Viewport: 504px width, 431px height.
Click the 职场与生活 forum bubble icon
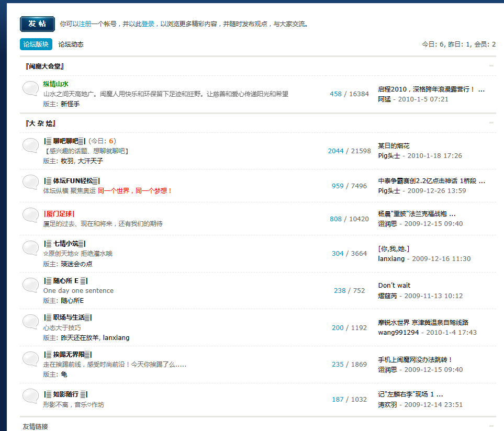click(30, 322)
